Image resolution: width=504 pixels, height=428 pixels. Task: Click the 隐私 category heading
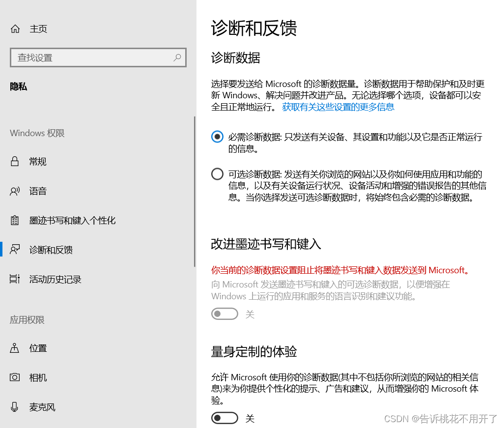click(x=18, y=86)
